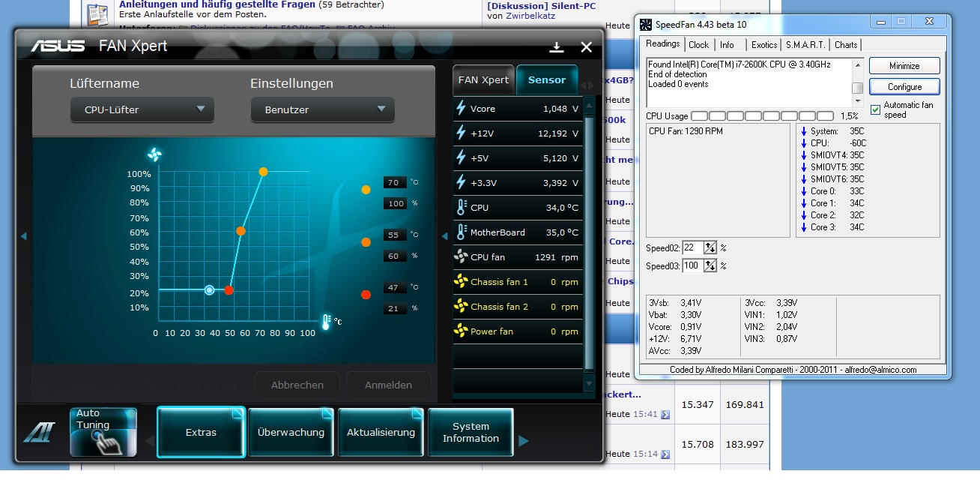Switch to the FAN Xpert tab
Viewport: 980px width, 486px height.
click(x=483, y=79)
